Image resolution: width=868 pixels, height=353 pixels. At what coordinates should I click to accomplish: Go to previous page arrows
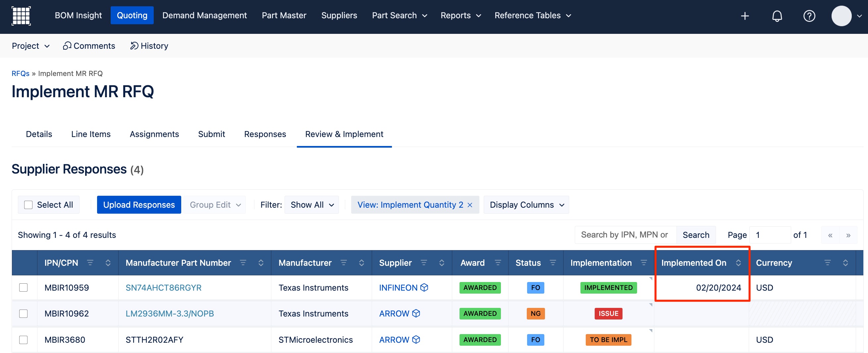click(x=830, y=235)
